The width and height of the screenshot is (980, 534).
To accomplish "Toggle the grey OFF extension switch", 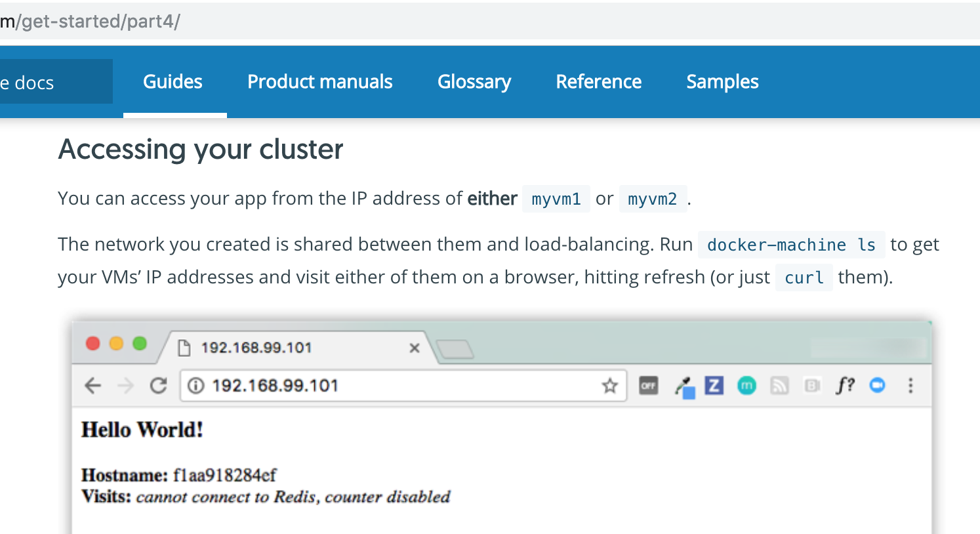I will coord(648,386).
